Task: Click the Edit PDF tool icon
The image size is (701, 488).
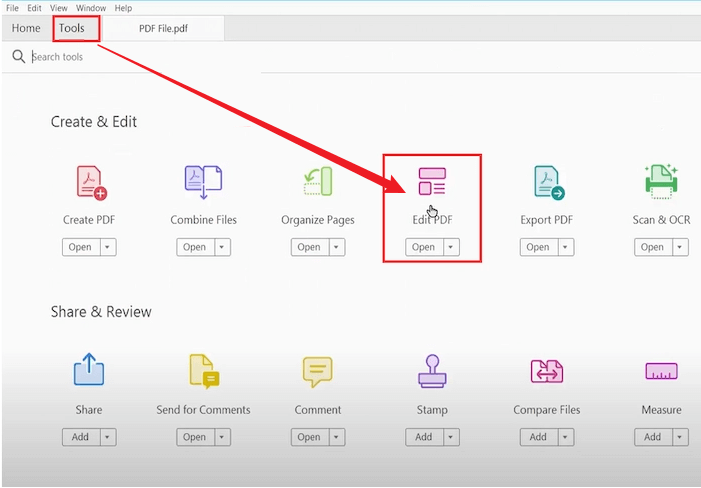Action: click(432, 181)
